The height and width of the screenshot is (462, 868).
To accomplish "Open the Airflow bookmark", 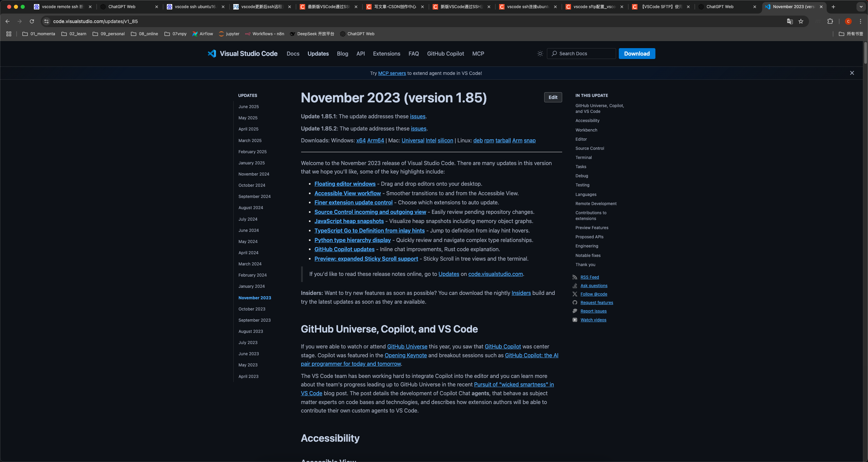I will click(203, 34).
